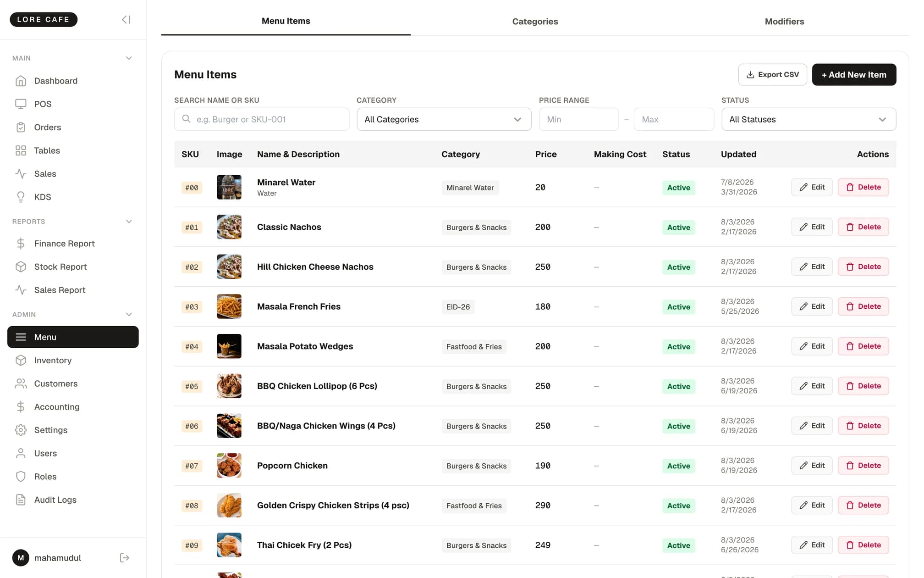Switch to the Modifiers tab
This screenshot has width=924, height=578.
point(784,21)
